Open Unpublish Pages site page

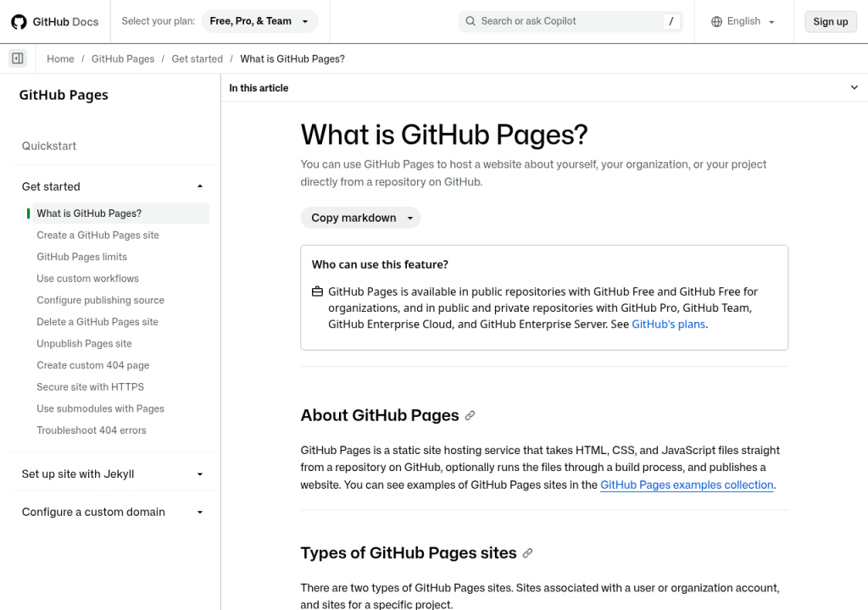[84, 344]
